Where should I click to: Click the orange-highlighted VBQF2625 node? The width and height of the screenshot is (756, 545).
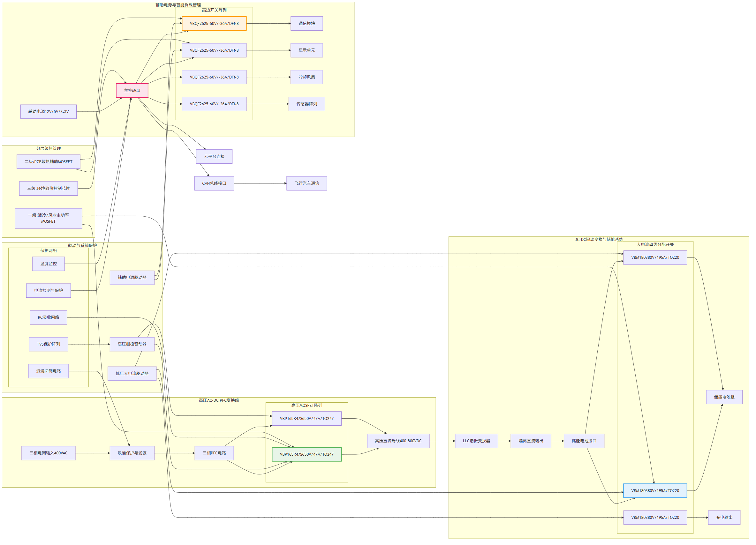[x=214, y=24]
